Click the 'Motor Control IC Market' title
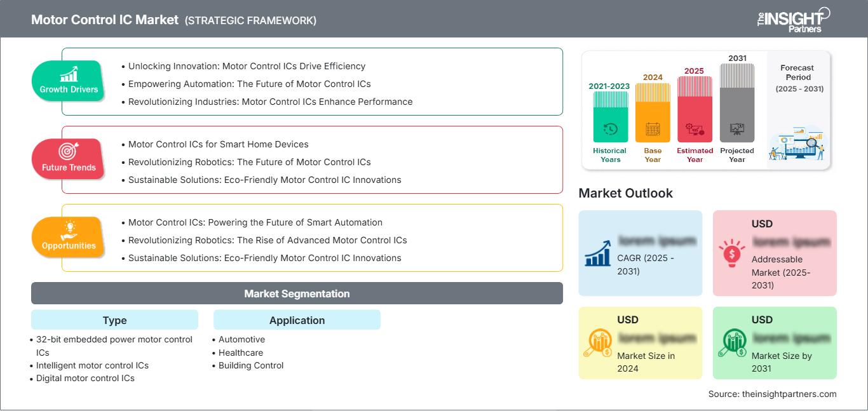 click(105, 20)
